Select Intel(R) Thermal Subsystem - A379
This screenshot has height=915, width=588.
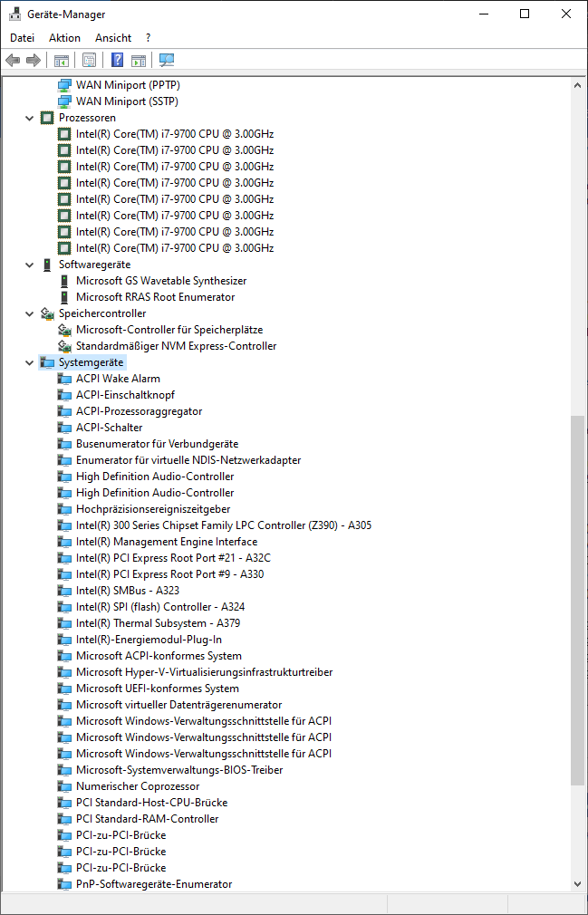[x=158, y=624]
